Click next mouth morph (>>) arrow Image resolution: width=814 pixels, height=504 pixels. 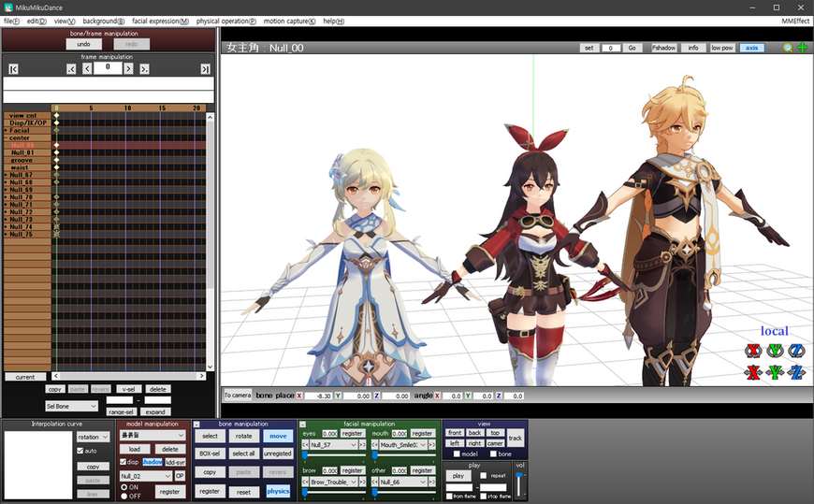tap(432, 445)
